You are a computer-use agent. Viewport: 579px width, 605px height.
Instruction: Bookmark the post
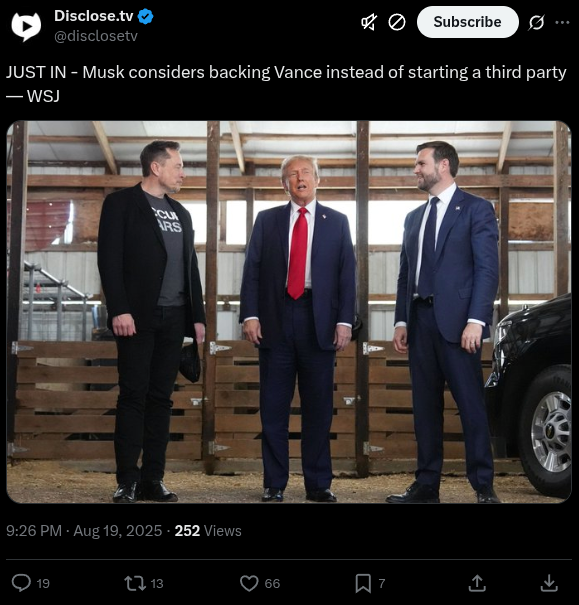[363, 583]
